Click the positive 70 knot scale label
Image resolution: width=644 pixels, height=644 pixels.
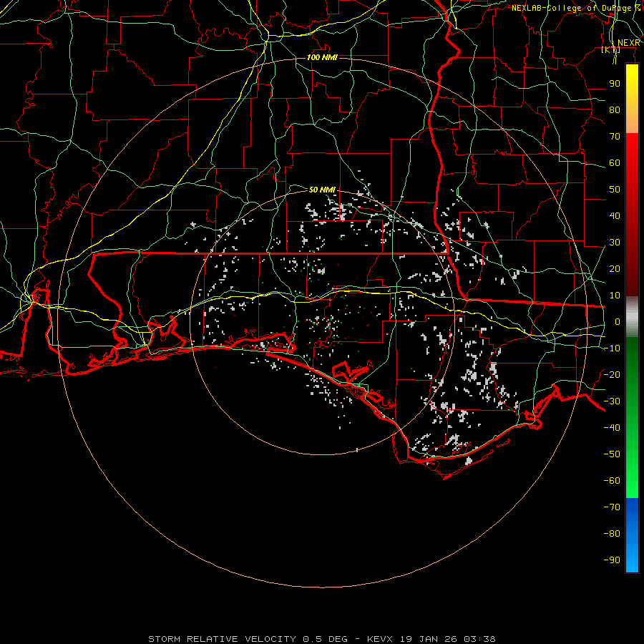click(x=615, y=137)
